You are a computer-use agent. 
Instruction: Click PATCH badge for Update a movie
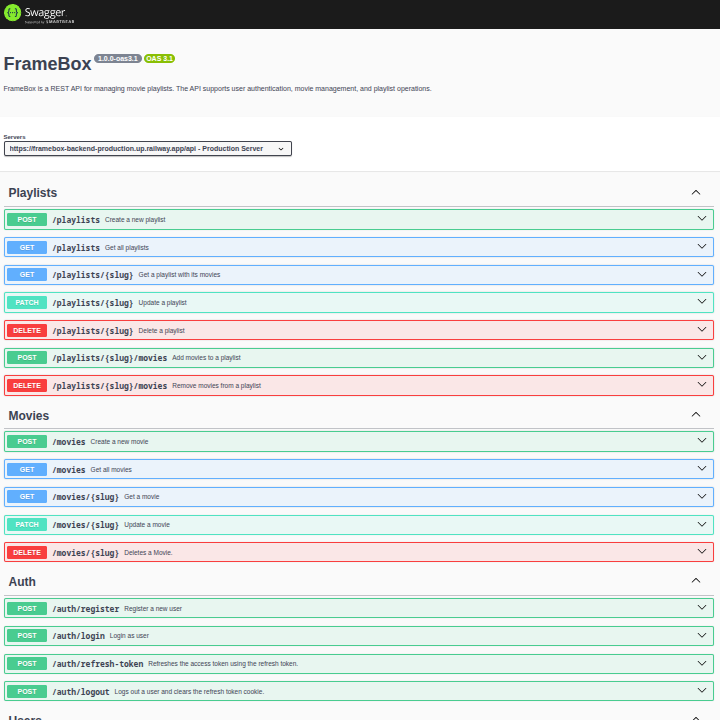pyautogui.click(x=27, y=525)
